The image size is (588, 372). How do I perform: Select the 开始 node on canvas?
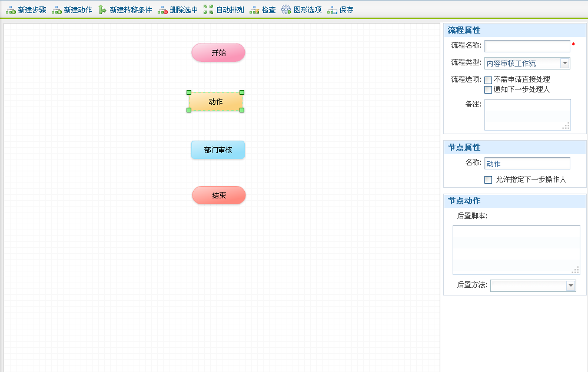(218, 52)
